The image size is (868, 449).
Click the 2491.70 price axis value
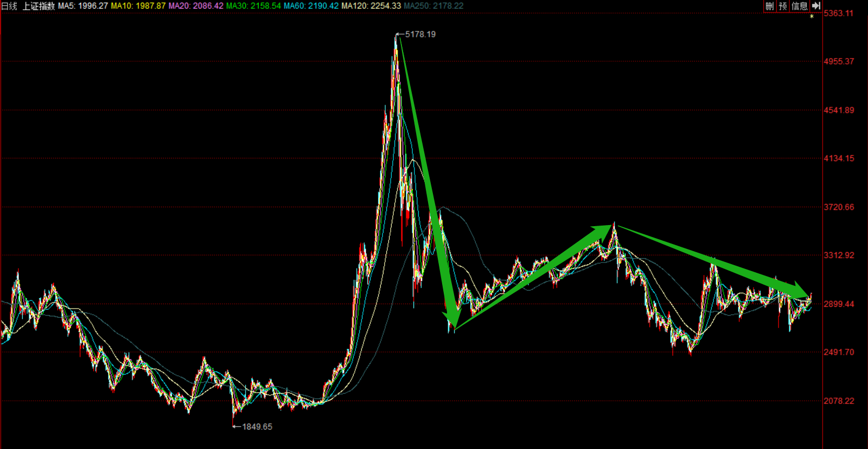pos(839,352)
